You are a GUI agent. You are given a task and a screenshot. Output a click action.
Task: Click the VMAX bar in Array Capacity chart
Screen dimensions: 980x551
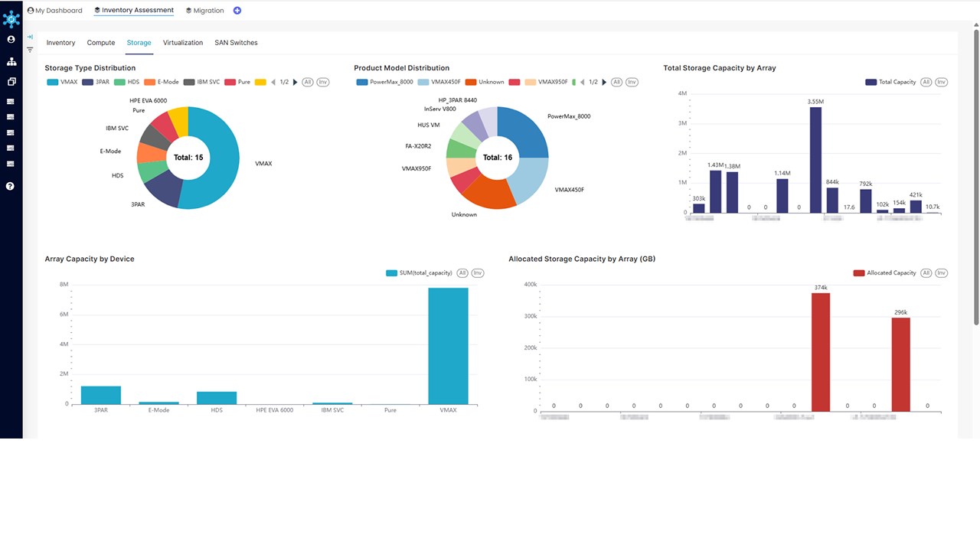[x=448, y=346]
